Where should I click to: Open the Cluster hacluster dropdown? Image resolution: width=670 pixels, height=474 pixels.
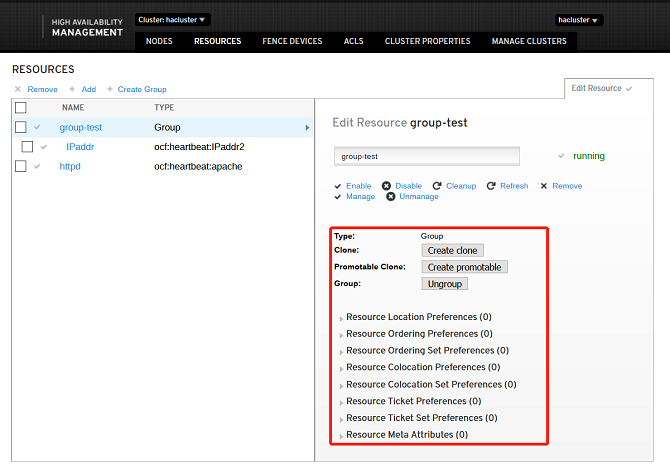click(172, 19)
